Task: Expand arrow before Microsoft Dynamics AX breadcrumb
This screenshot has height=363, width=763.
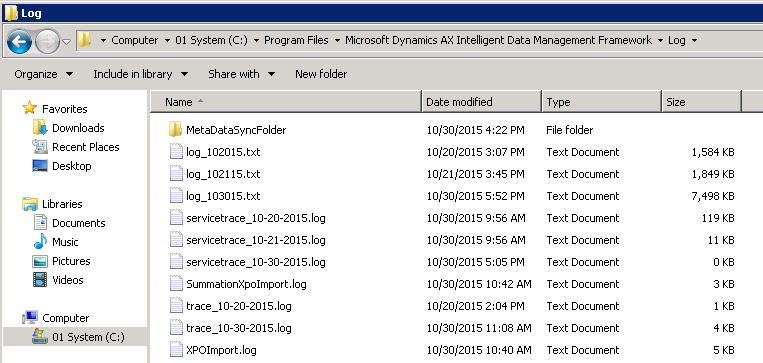Action: [x=338, y=40]
